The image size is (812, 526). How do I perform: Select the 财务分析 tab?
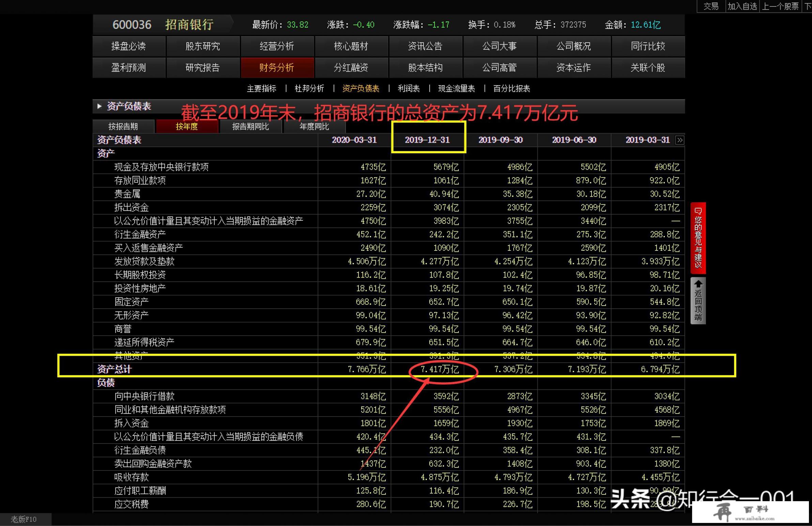tap(277, 67)
